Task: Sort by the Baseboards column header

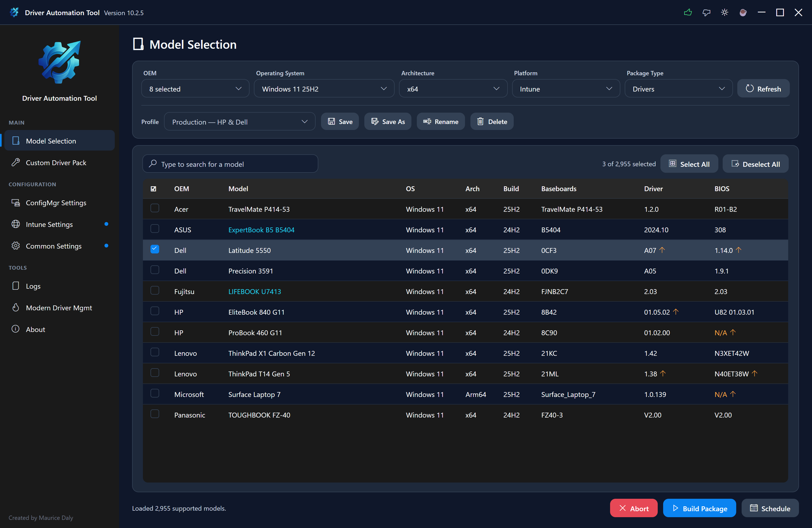Action: (x=559, y=189)
